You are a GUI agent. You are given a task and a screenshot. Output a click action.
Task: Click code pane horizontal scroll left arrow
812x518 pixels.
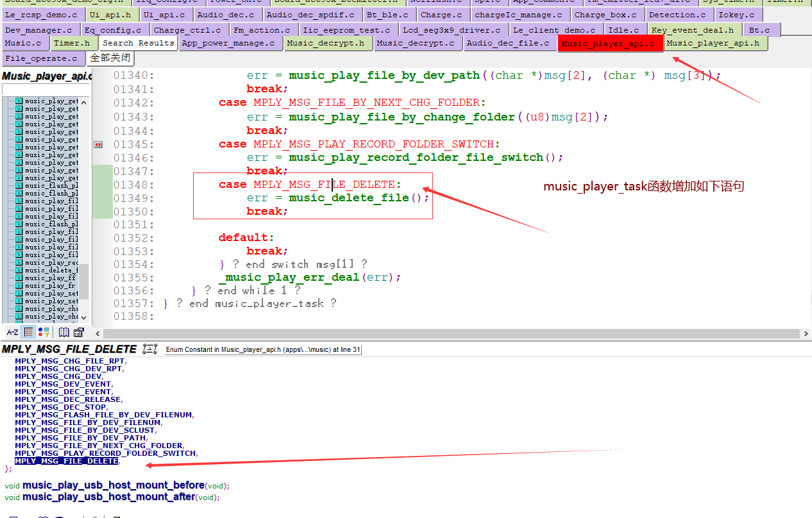pyautogui.click(x=98, y=334)
